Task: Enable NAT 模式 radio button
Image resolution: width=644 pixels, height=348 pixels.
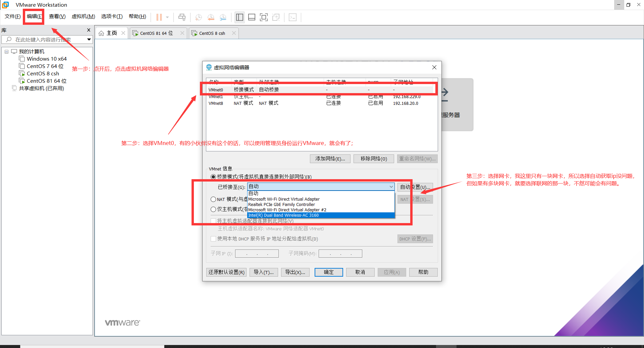Action: (213, 199)
